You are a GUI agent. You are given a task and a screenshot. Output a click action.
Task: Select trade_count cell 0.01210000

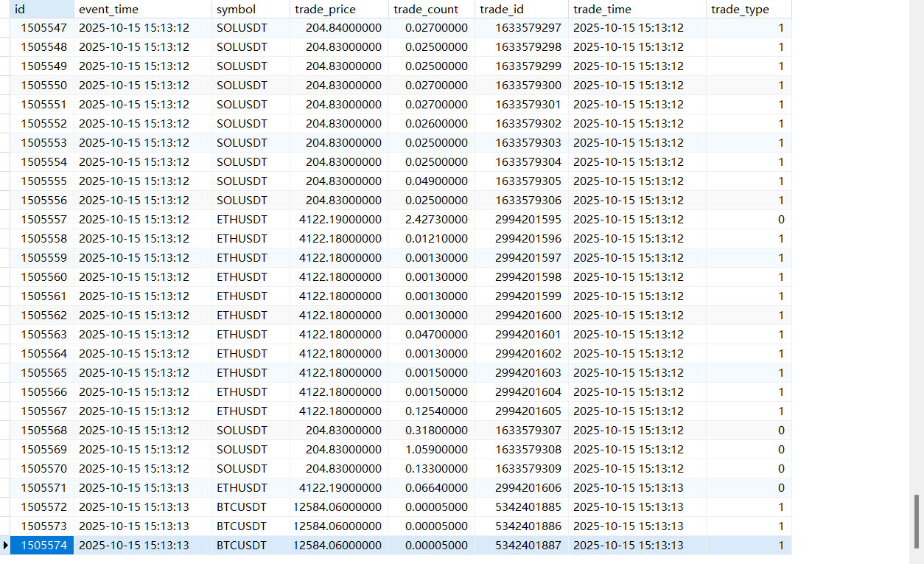(432, 239)
